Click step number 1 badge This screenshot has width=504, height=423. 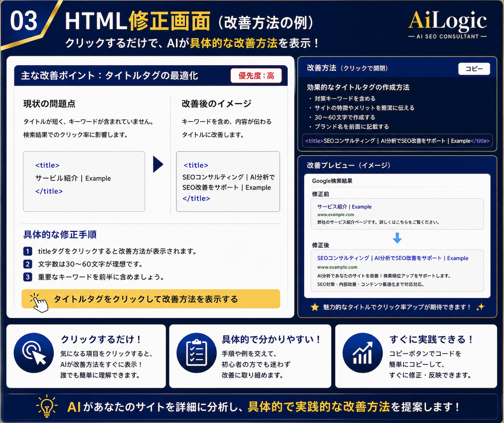(27, 251)
